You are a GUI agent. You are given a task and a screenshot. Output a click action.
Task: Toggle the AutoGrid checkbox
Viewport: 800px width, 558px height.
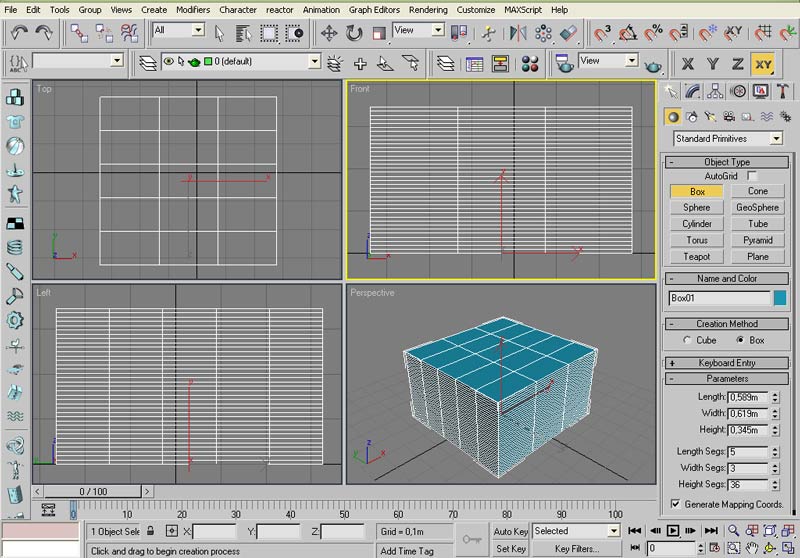coord(752,176)
